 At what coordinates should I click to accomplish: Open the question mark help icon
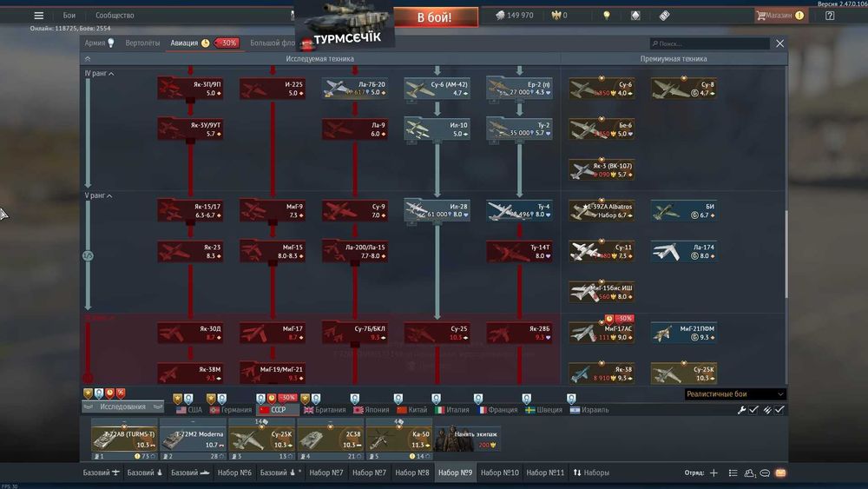coord(830,16)
